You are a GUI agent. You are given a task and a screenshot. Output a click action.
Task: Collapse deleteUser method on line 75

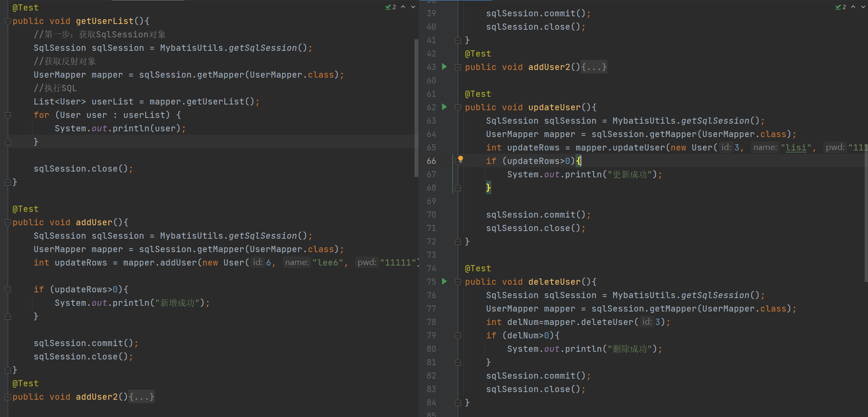pos(458,282)
